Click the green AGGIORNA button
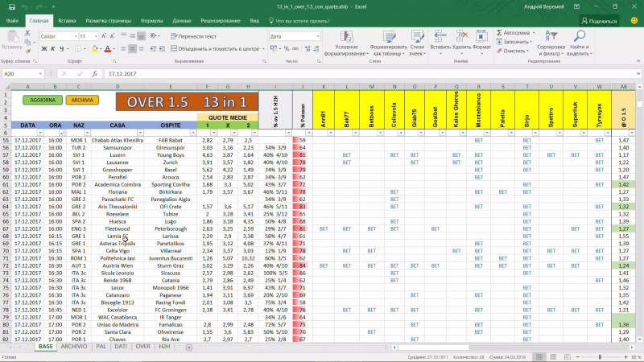The height and width of the screenshot is (362, 644). [43, 100]
